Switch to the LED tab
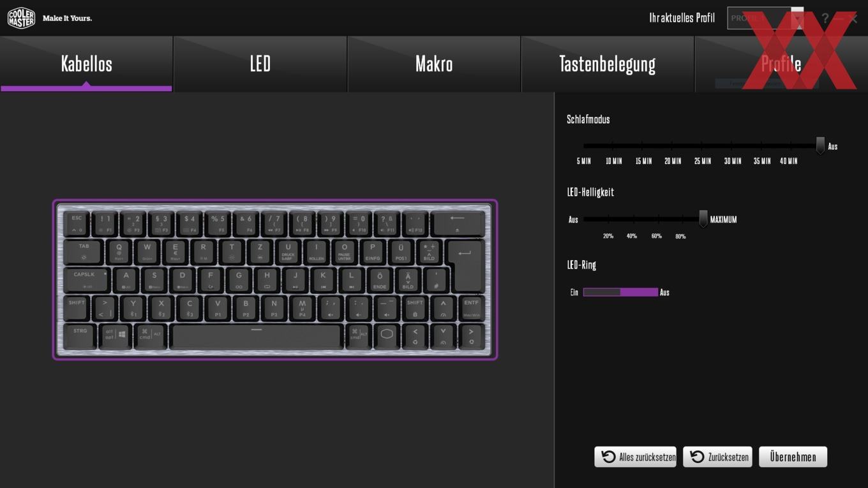 [260, 64]
